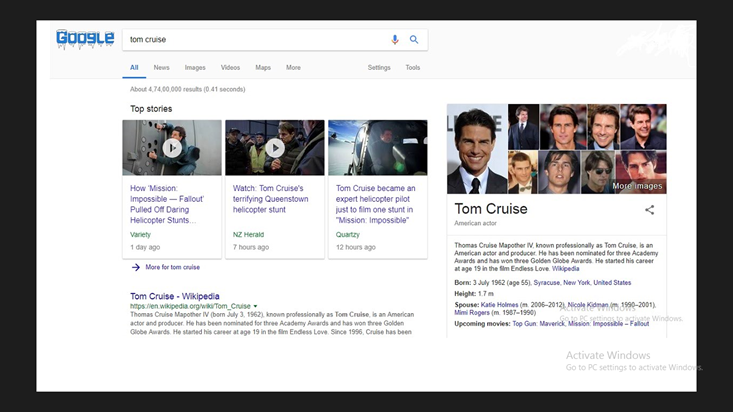Open the Tom Cruise - Wikipedia result
Viewport: 733px width, 412px height.
[x=175, y=296]
